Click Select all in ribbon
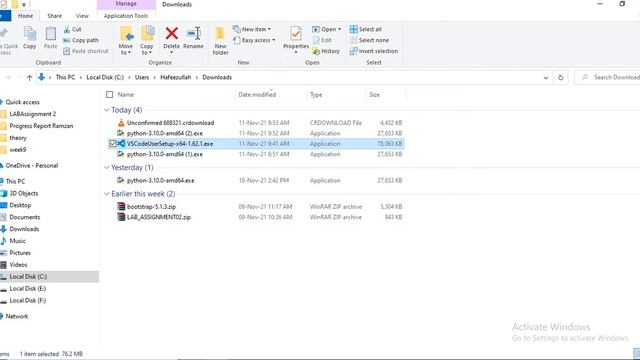 [366, 29]
